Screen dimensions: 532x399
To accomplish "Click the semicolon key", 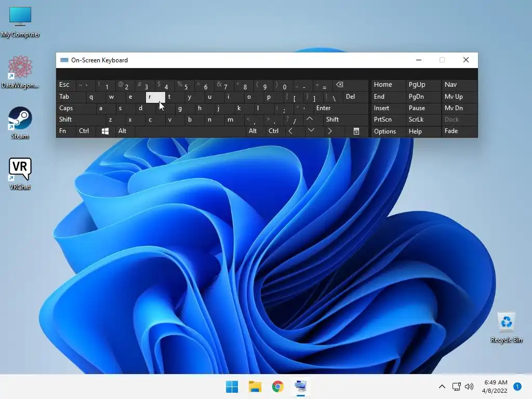I will [x=284, y=108].
